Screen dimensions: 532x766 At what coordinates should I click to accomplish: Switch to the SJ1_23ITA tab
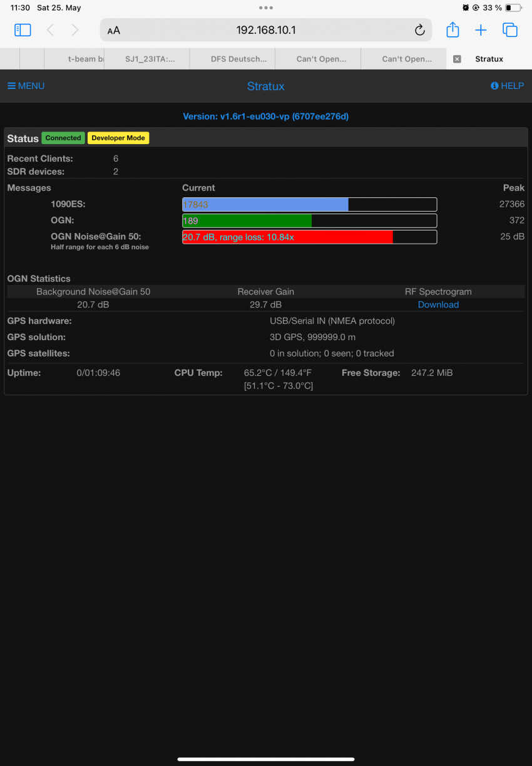[147, 59]
